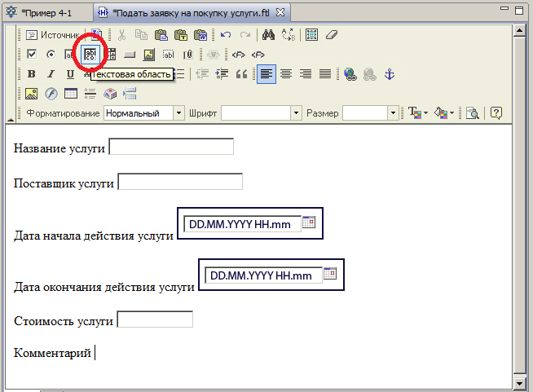Open the Форматирование Нормальный dropdown
The width and height of the screenshot is (533, 392).
point(144,113)
